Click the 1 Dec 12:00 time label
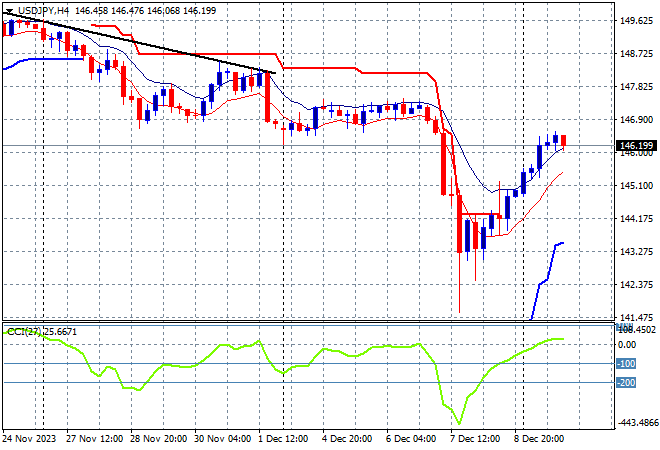This screenshot has width=660, height=450. pos(282,438)
